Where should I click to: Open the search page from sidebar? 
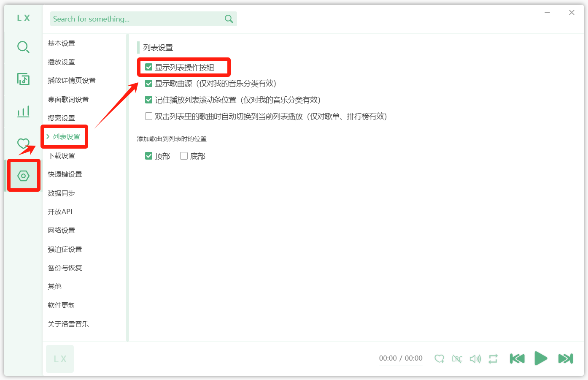pos(23,47)
